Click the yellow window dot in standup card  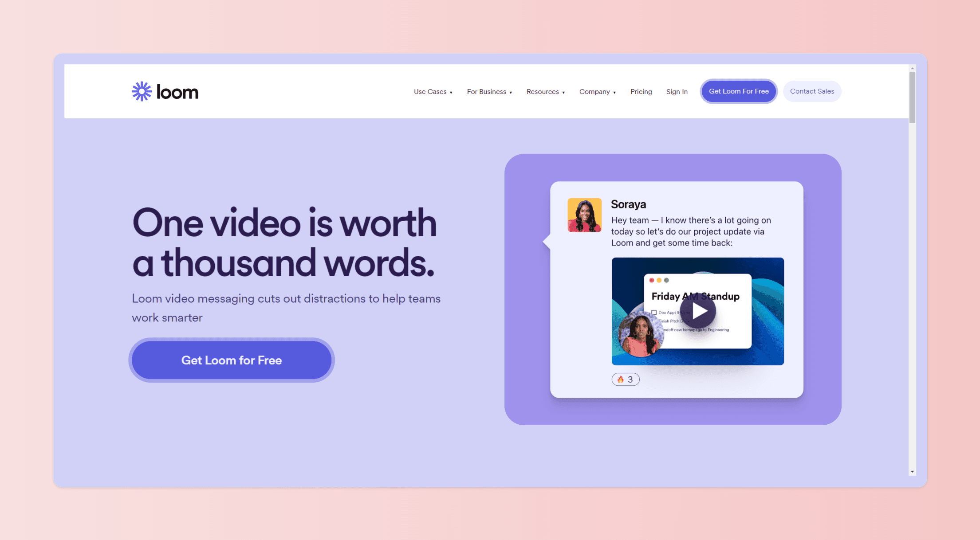pos(659,280)
